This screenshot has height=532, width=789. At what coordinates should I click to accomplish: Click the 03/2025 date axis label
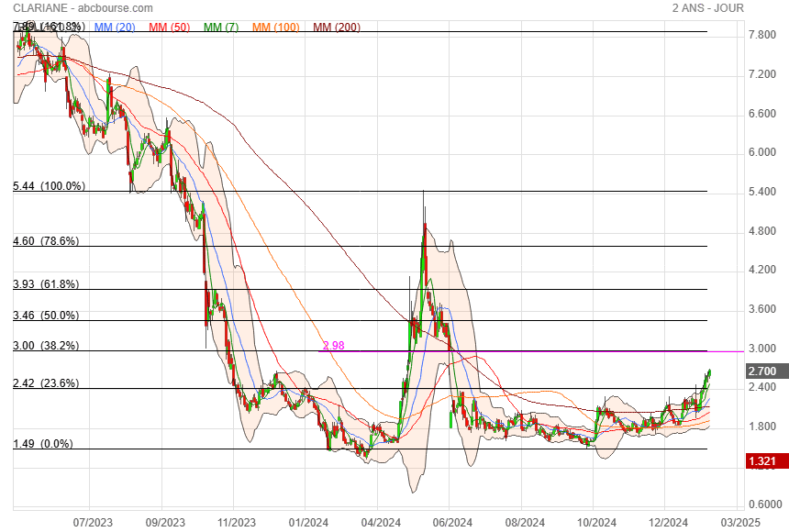740,523
